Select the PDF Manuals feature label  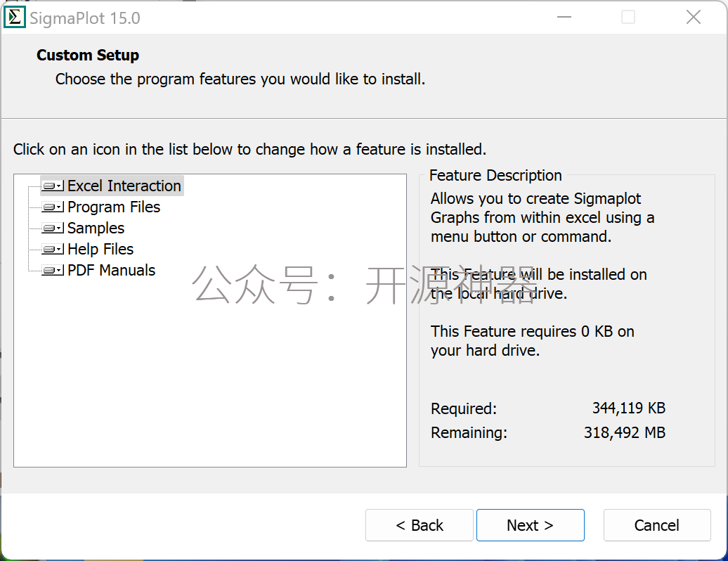[x=112, y=270]
